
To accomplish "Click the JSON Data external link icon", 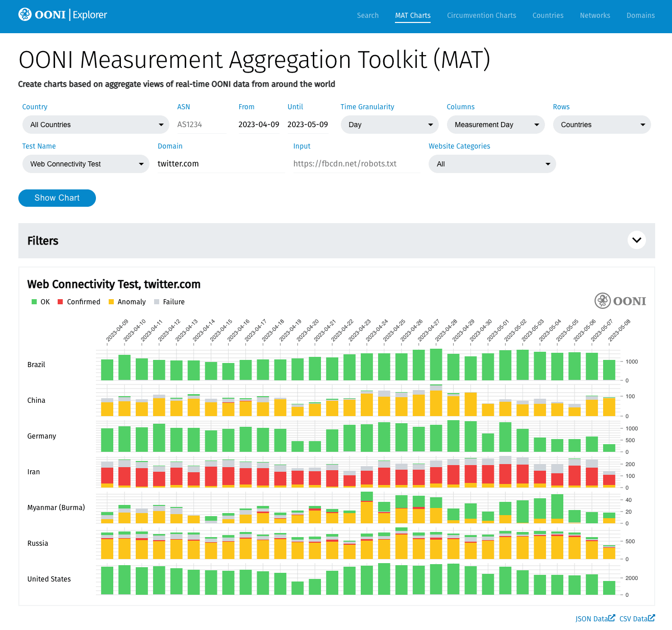I will [x=611, y=618].
